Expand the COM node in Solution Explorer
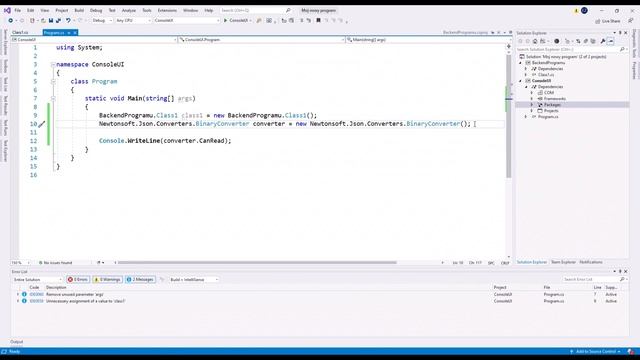Screen dimensions: 640x360 click(x=532, y=93)
